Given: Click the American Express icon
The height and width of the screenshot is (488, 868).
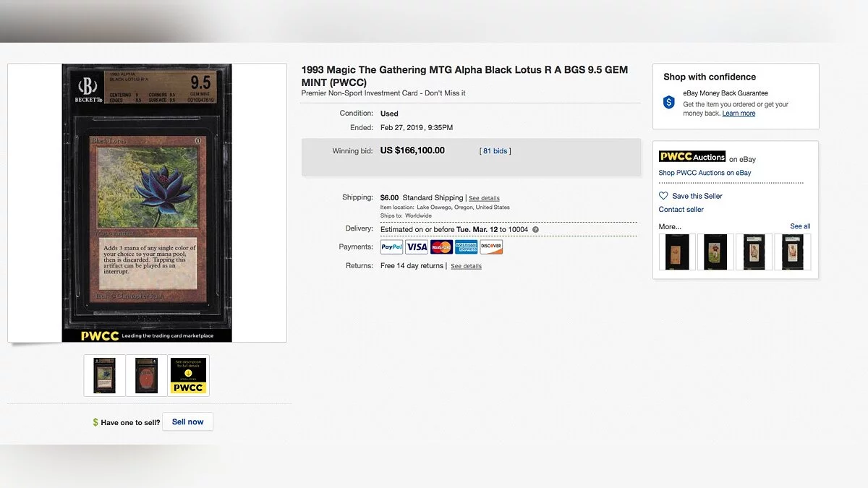Looking at the screenshot, I should (467, 247).
